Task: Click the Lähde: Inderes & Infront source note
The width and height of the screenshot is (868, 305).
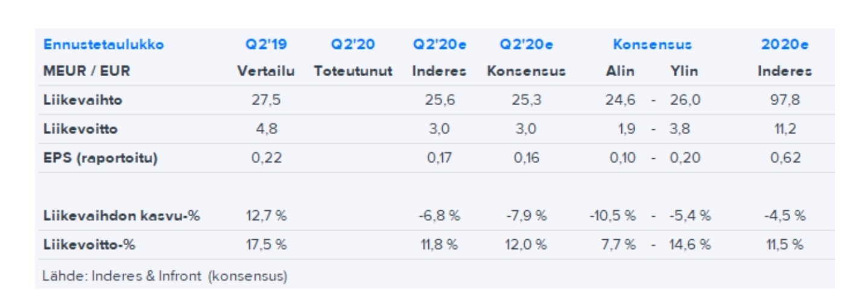Action: 165,277
